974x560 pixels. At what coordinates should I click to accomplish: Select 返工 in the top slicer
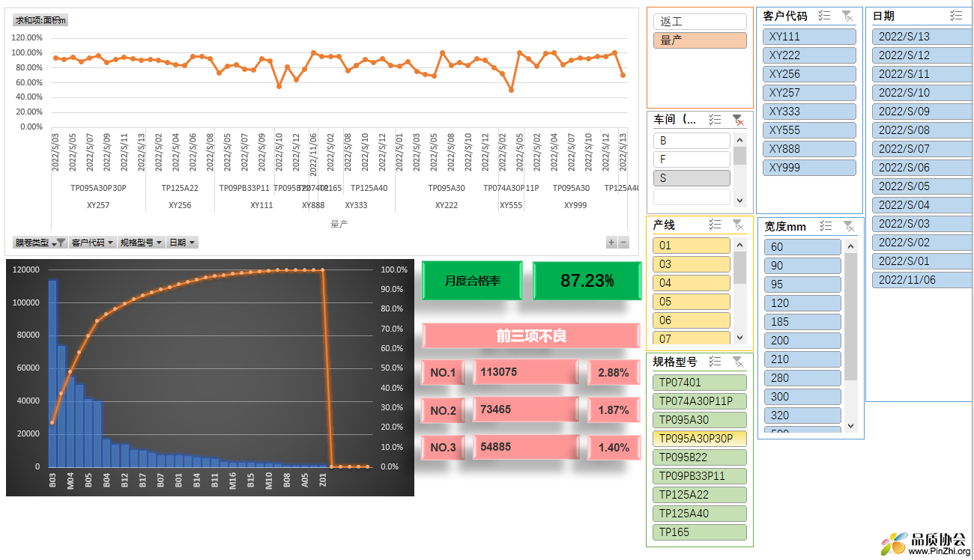point(700,22)
